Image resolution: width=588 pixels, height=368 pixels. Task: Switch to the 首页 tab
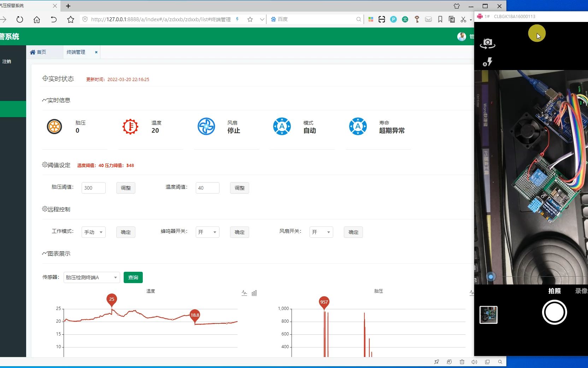39,52
